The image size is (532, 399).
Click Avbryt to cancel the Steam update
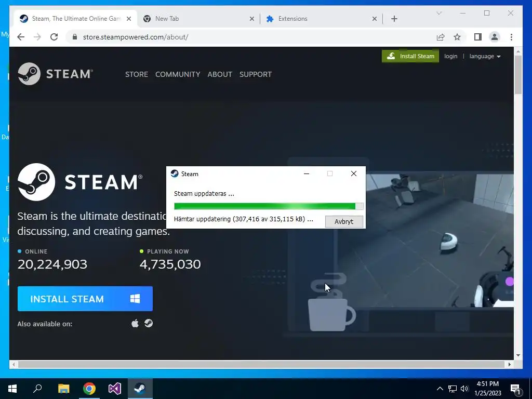(x=344, y=221)
